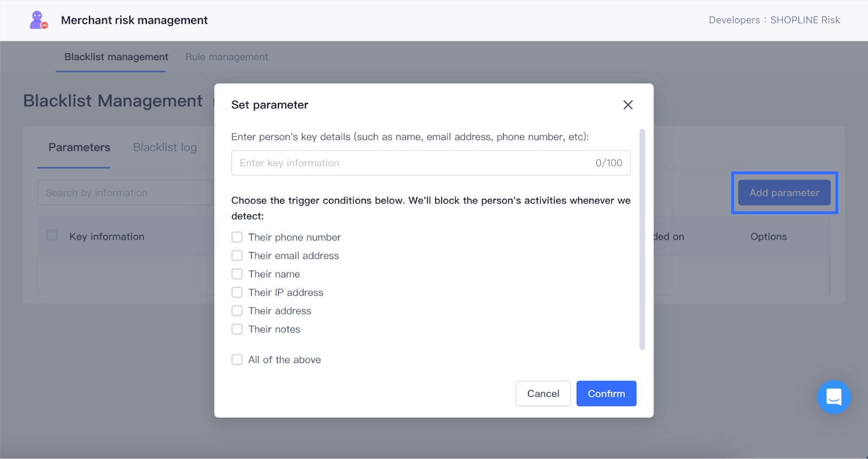Switch to the Rule management tab
Screen dimensions: 868x459
226,57
